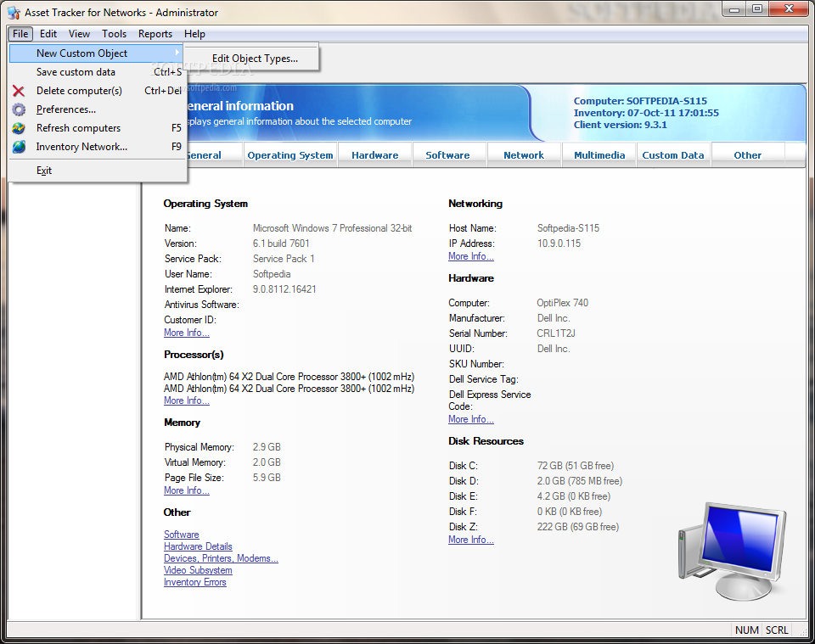Image resolution: width=815 pixels, height=644 pixels.
Task: Click the gear icon beside Preferences
Action: pyautogui.click(x=19, y=109)
